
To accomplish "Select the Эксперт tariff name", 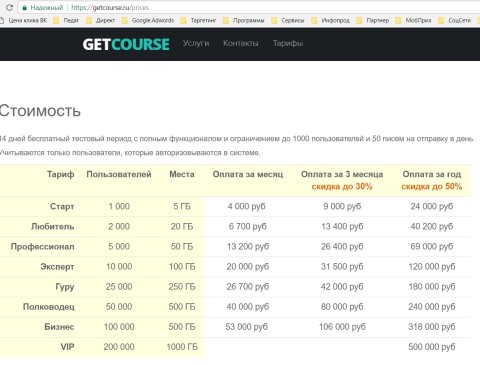I will [x=57, y=267].
